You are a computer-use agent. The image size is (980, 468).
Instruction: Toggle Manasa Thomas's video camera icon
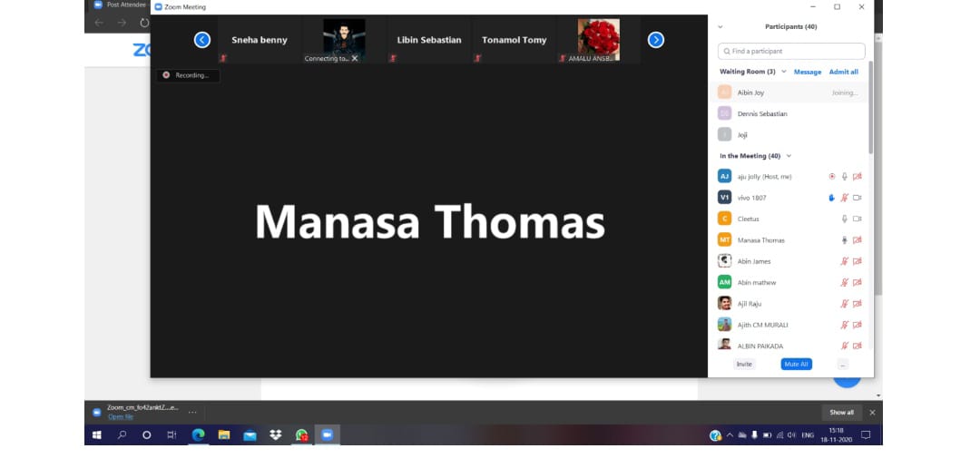pos(857,240)
